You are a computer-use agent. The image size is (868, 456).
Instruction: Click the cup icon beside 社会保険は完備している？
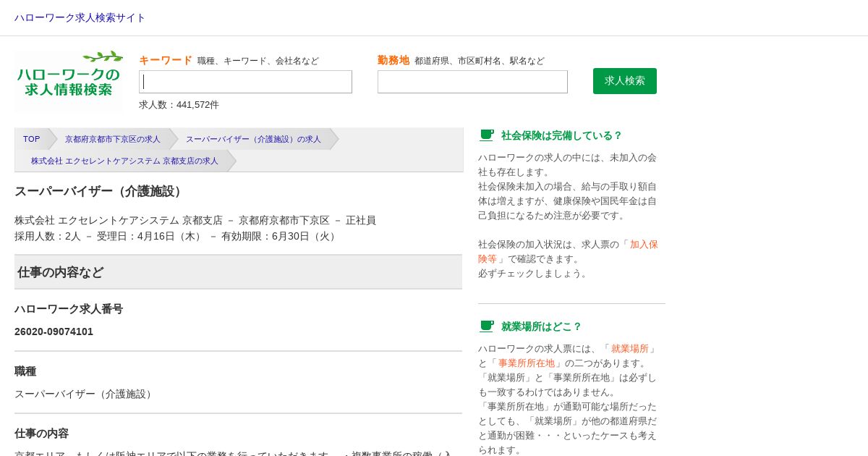(487, 135)
